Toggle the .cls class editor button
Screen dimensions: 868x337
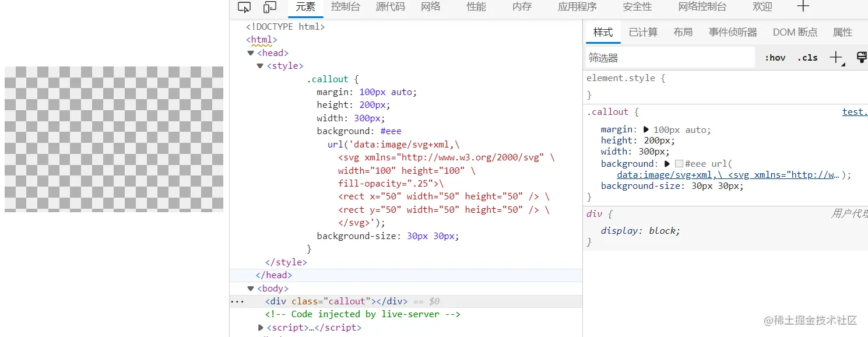point(807,58)
